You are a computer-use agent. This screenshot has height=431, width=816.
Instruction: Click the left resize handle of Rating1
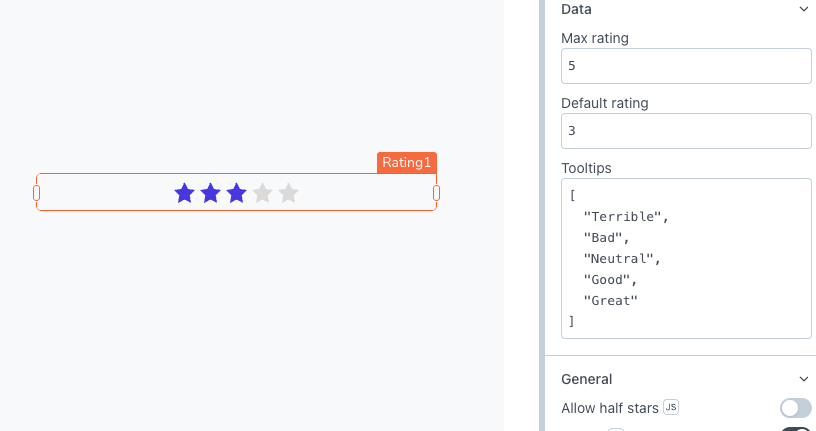[x=37, y=192]
